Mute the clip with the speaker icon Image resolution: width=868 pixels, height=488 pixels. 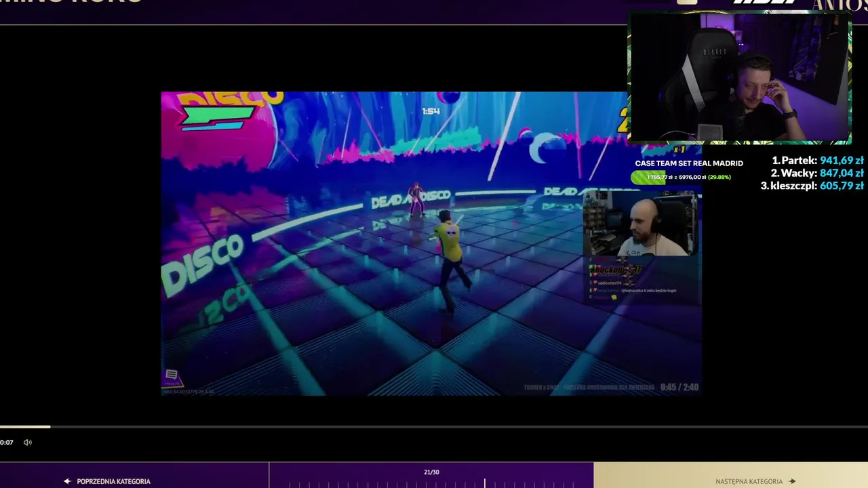[28, 443]
